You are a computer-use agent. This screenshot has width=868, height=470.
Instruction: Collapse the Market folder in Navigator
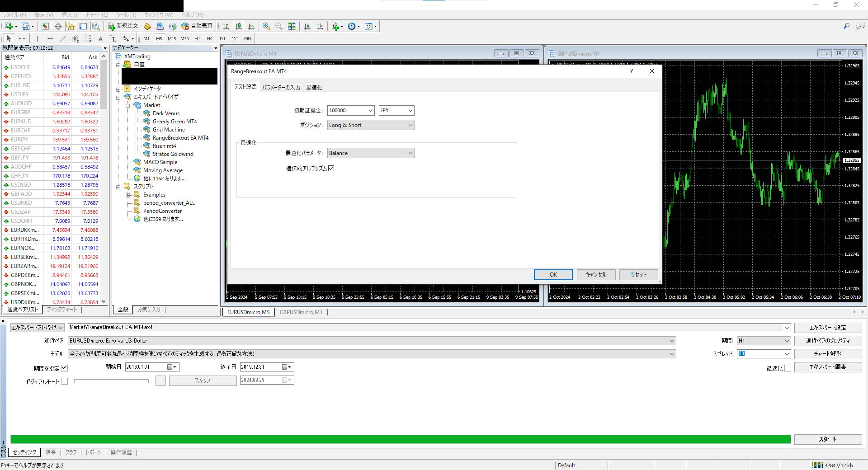[128, 105]
